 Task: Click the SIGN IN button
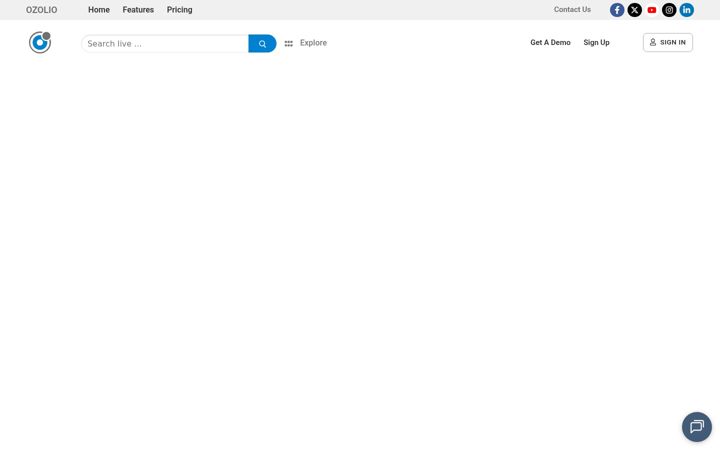(668, 42)
